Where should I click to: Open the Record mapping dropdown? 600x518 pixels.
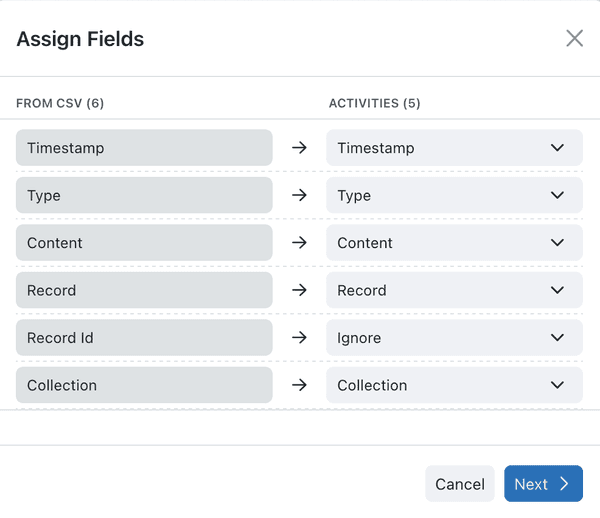coord(454,290)
